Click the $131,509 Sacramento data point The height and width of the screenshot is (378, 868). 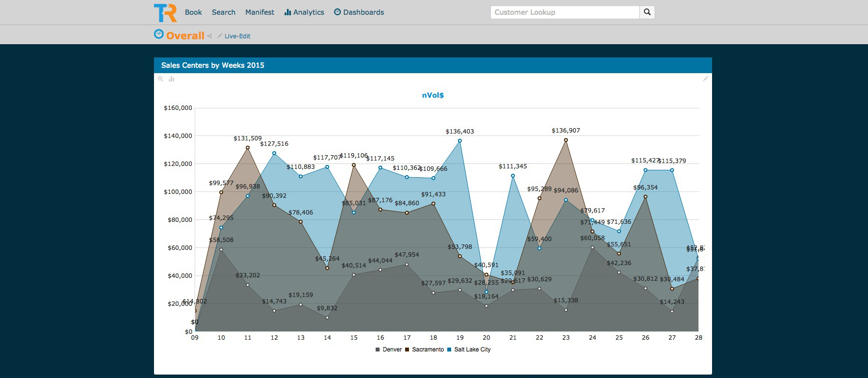248,148
